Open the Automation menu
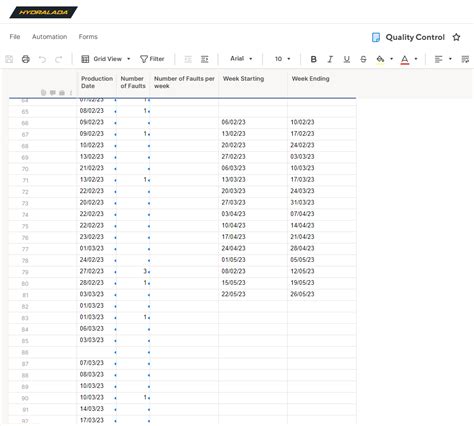 [49, 37]
